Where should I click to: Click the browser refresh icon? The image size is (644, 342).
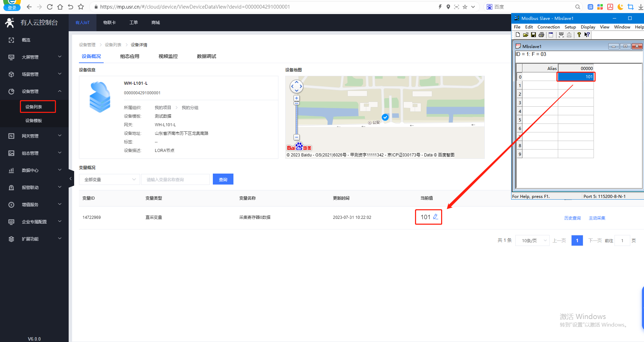click(x=50, y=7)
